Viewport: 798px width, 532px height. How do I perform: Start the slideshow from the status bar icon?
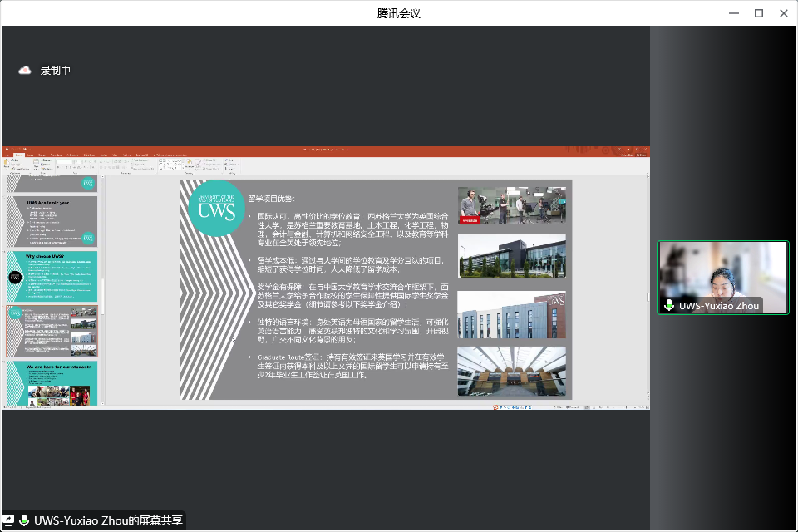pos(608,407)
